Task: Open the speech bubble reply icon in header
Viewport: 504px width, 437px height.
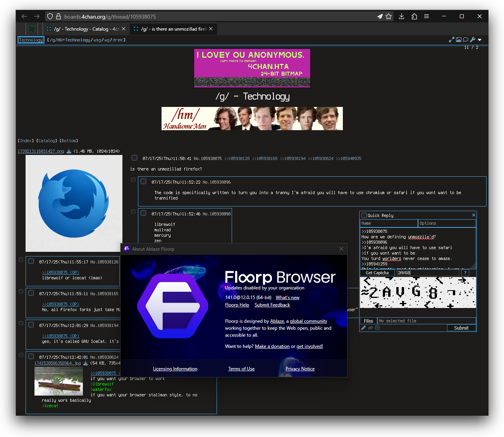Action: tap(466, 40)
